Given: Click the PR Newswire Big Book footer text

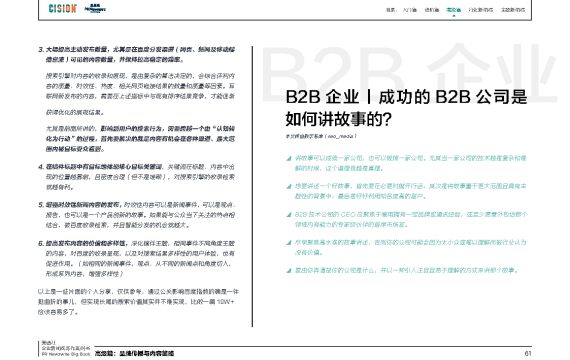Looking at the screenshot, I should coord(66,354).
